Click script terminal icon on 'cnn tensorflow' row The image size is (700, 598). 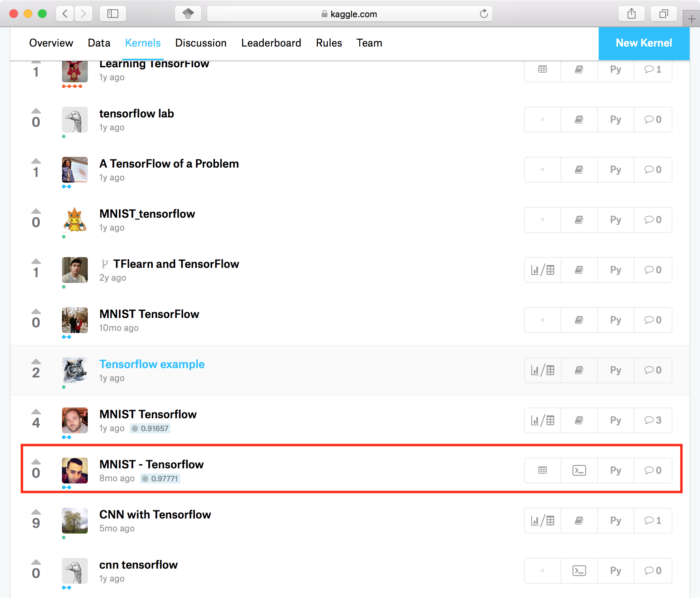(579, 570)
